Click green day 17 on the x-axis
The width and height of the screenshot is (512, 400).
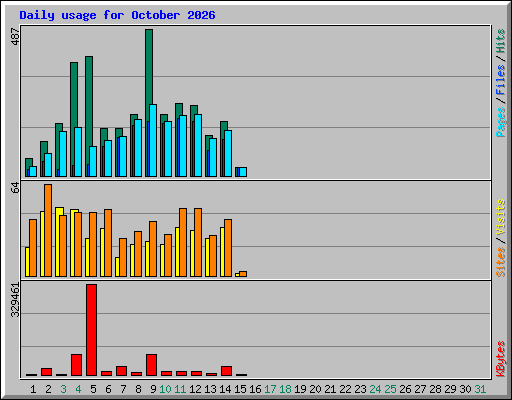pos(270,389)
